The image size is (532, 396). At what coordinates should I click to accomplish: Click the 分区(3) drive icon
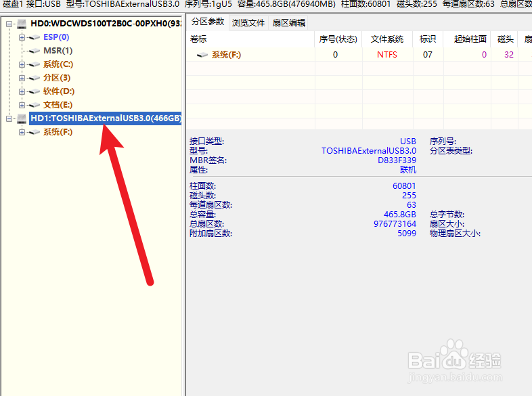[x=35, y=78]
